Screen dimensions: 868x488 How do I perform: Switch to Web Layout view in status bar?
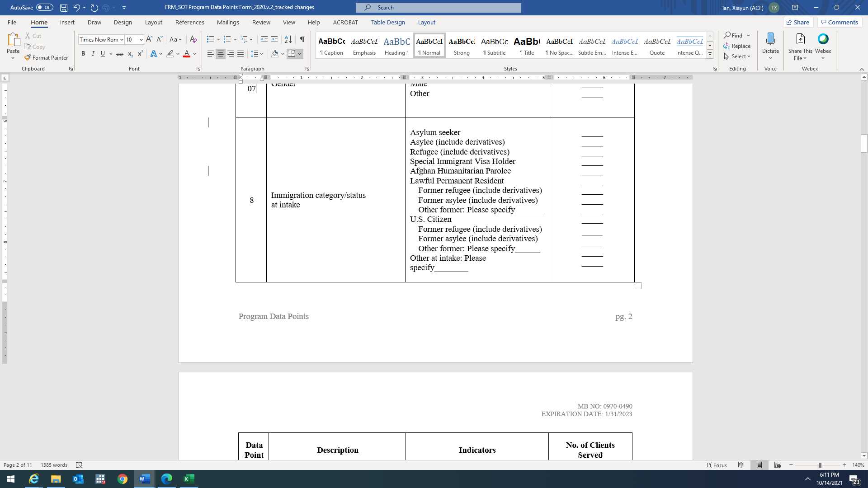[778, 465]
